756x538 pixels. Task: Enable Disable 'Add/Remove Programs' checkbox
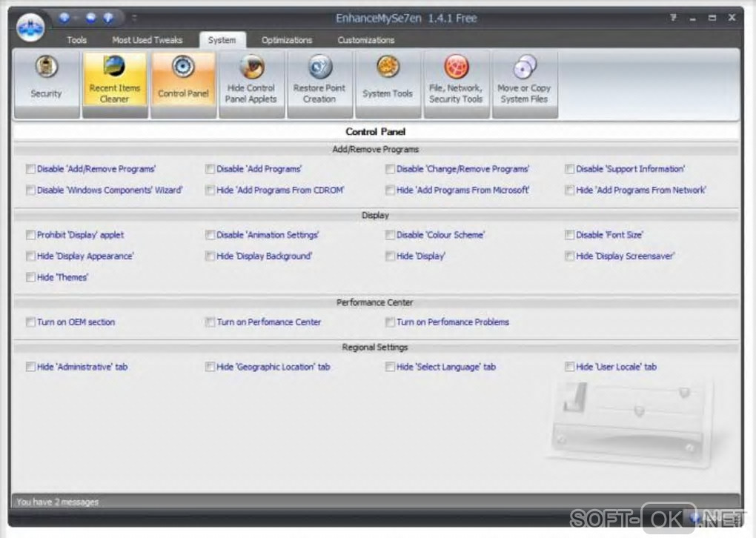(30, 169)
